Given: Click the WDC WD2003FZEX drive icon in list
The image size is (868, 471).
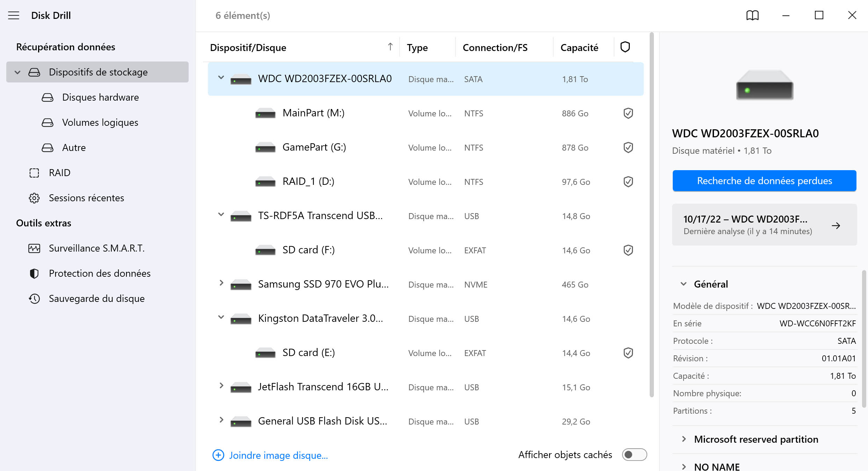Looking at the screenshot, I should point(241,79).
